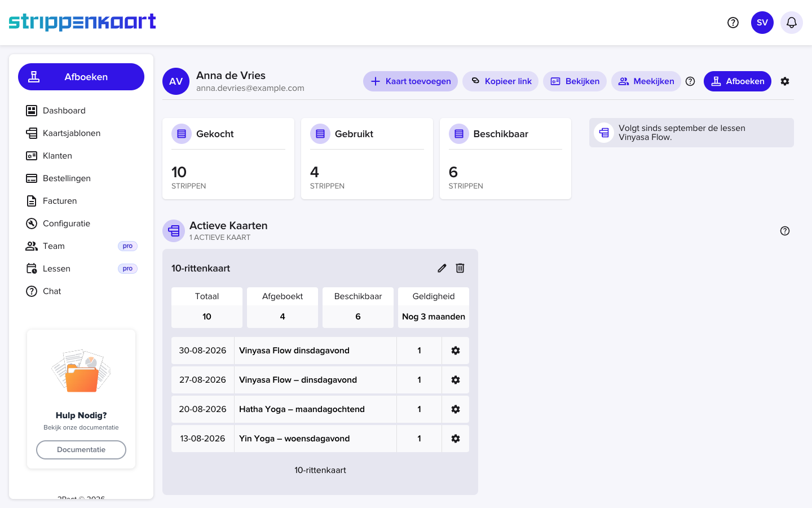
Task: Edit the 10-rittenkaart with pencil icon
Action: pyautogui.click(x=442, y=268)
